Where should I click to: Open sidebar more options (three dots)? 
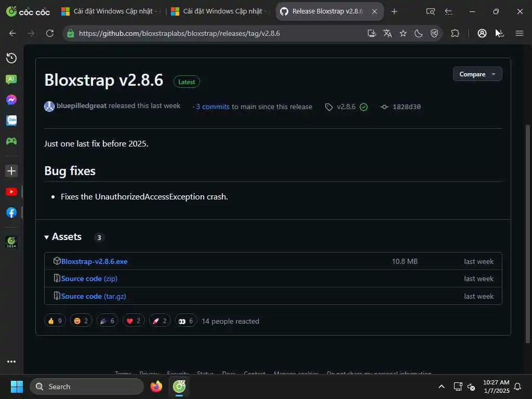[11, 362]
